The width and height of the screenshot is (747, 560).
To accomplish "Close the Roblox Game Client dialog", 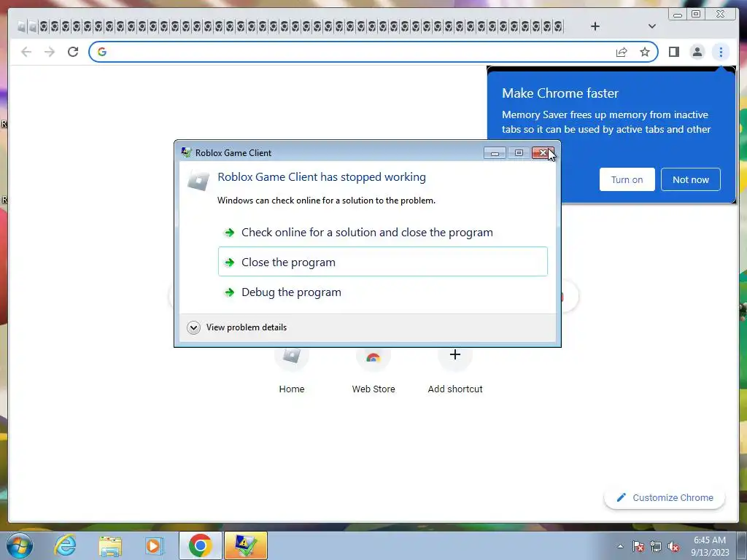I will (x=543, y=153).
